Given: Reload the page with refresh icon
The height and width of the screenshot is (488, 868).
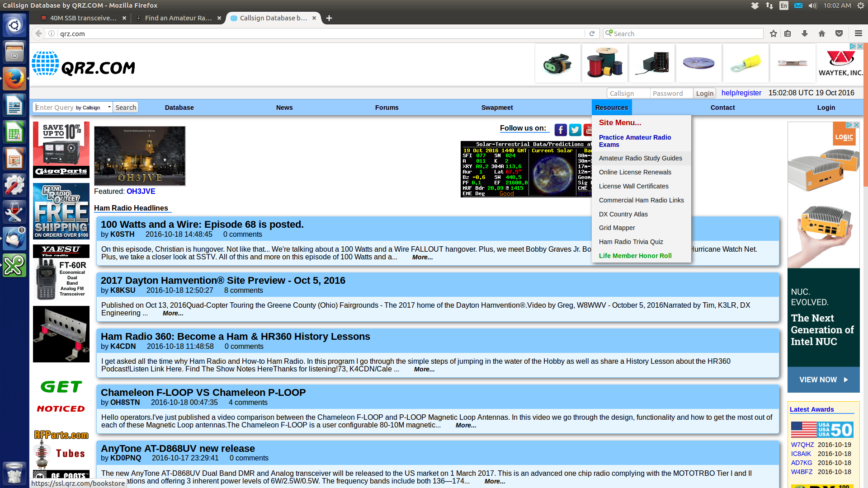Looking at the screenshot, I should pyautogui.click(x=592, y=33).
